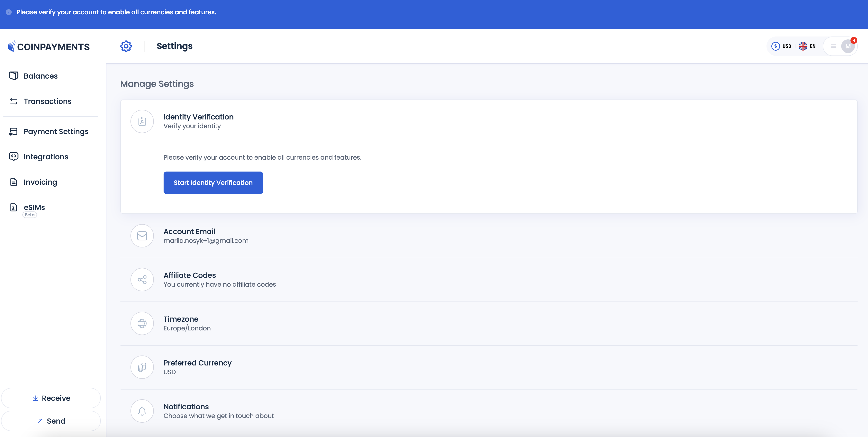
Task: Click the Timezone globe icon
Action: click(x=142, y=323)
